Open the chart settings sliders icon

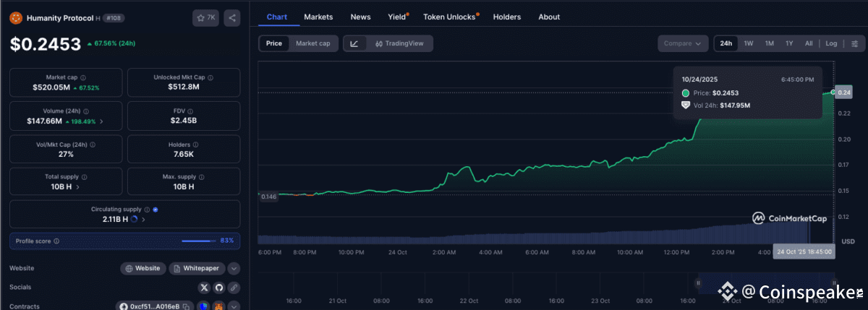pos(854,43)
